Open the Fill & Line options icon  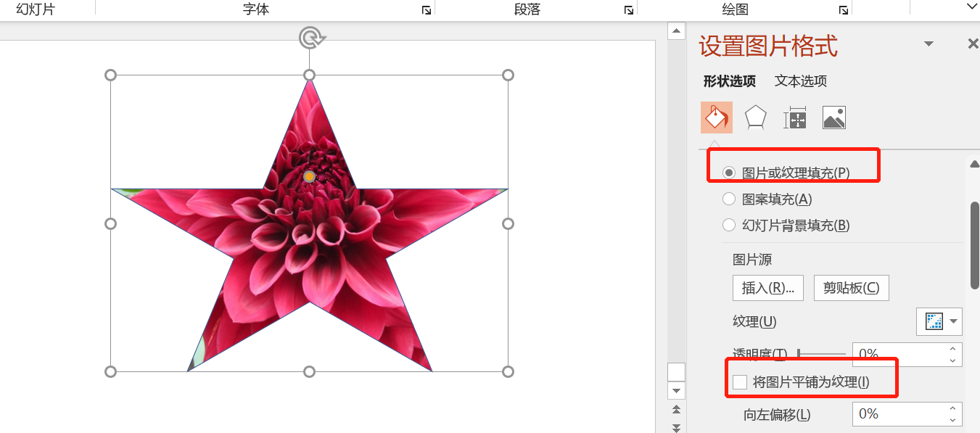click(717, 117)
